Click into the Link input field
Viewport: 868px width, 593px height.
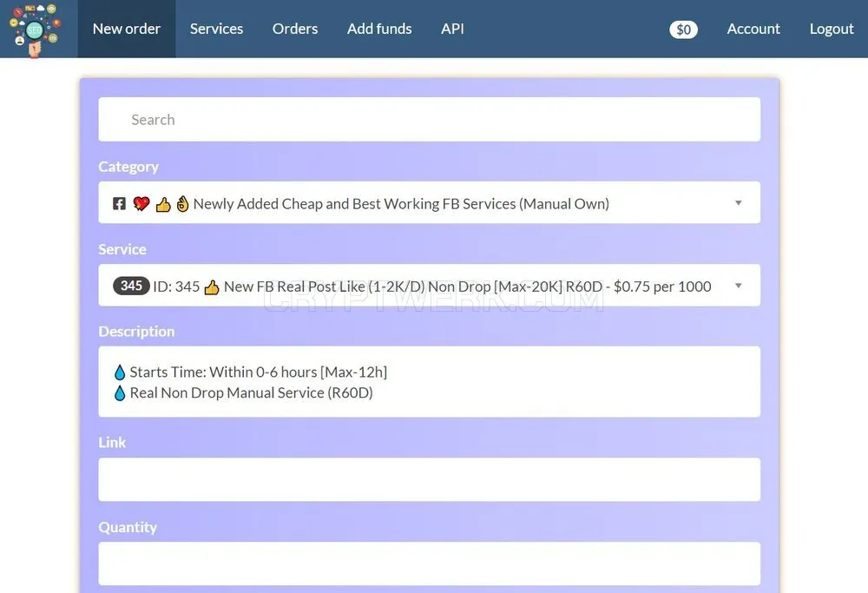click(x=429, y=479)
